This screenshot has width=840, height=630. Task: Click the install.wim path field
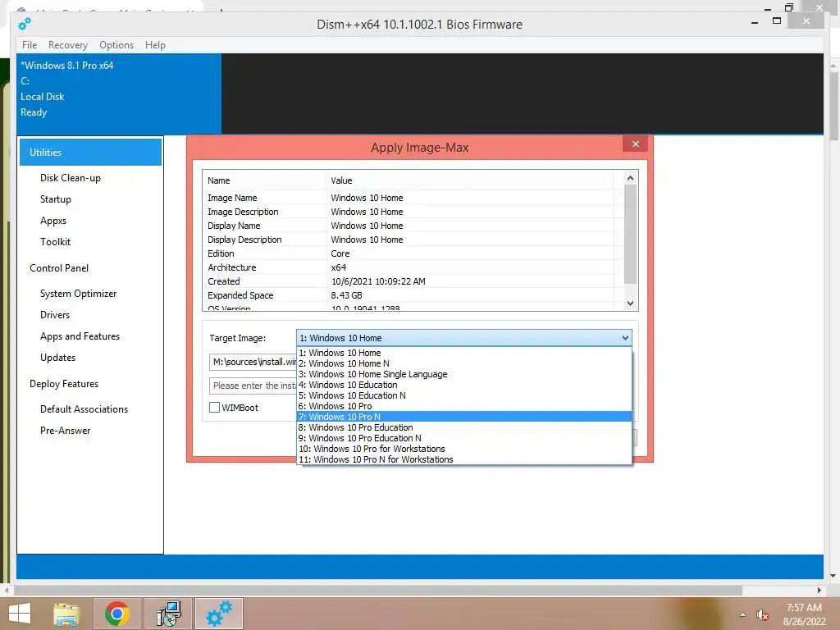253,362
